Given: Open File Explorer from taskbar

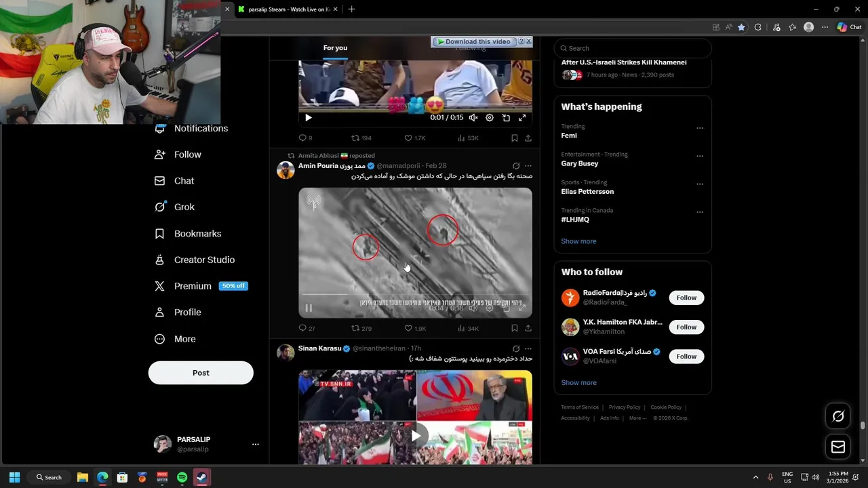Looking at the screenshot, I should (83, 477).
